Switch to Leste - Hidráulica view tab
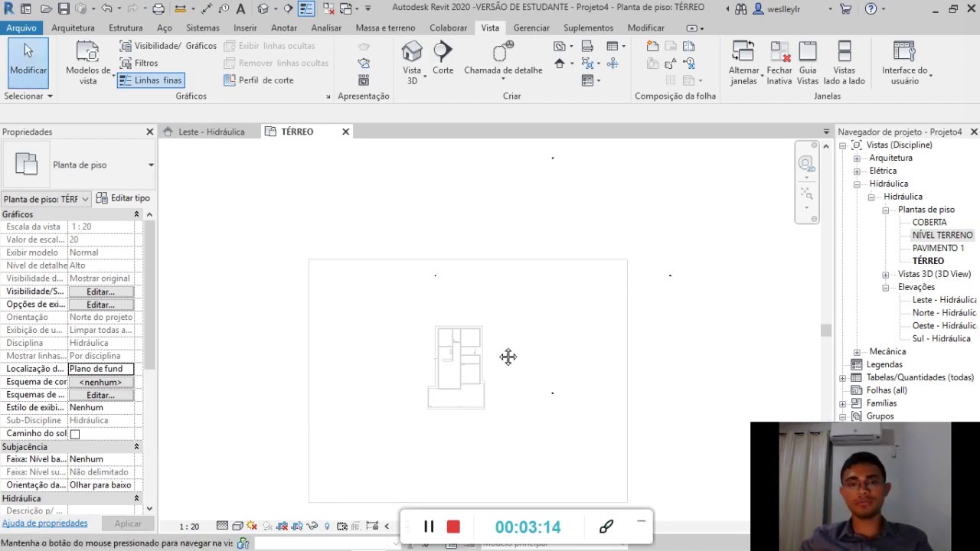Screen dimensions: 980x551 (211, 132)
